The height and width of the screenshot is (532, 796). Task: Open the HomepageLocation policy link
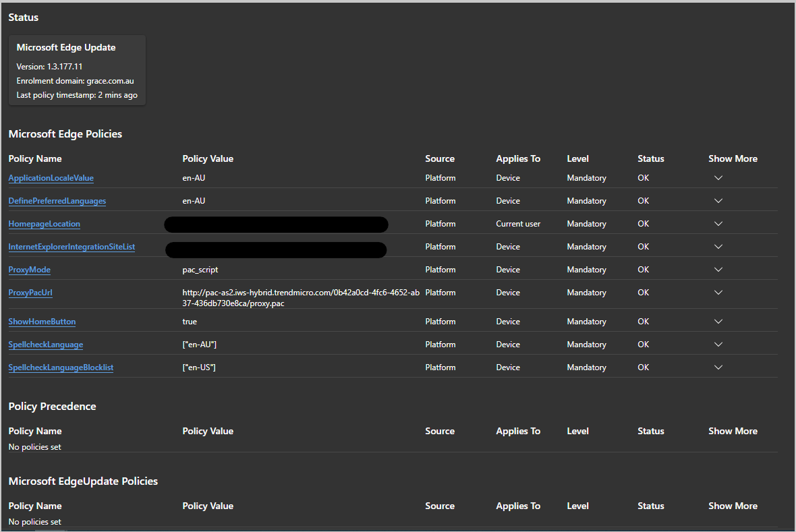44,223
